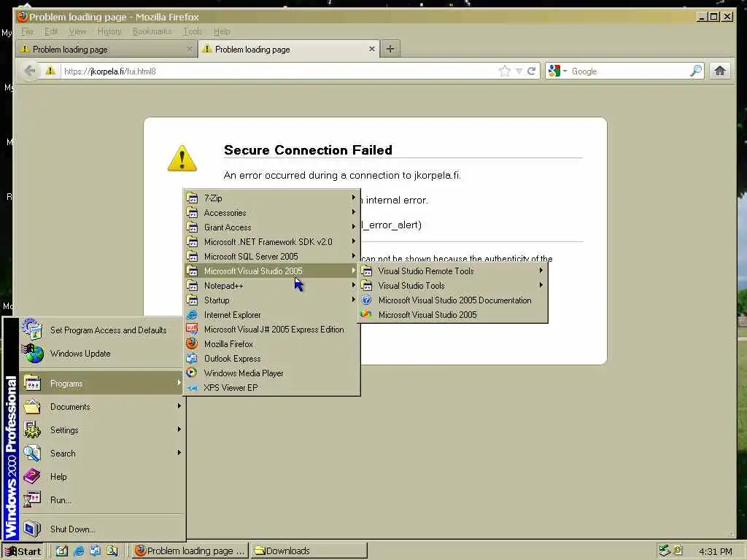This screenshot has width=747, height=560.
Task: Bookmark page with star icon
Action: (505, 71)
